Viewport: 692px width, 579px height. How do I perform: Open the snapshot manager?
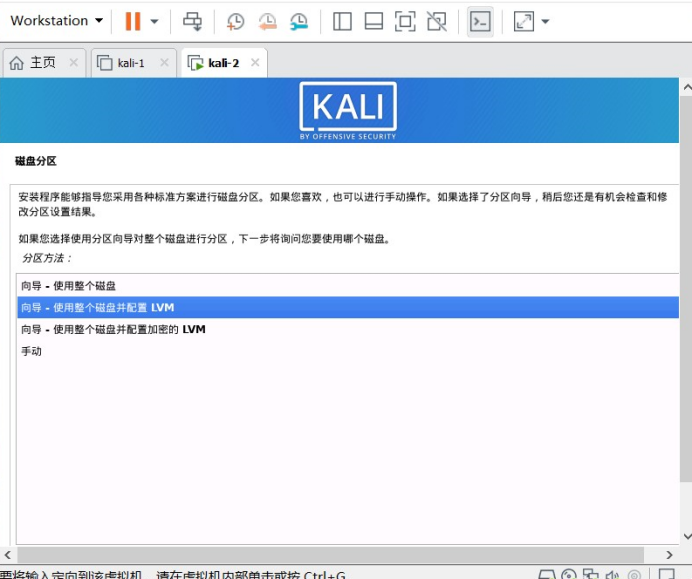[x=299, y=21]
